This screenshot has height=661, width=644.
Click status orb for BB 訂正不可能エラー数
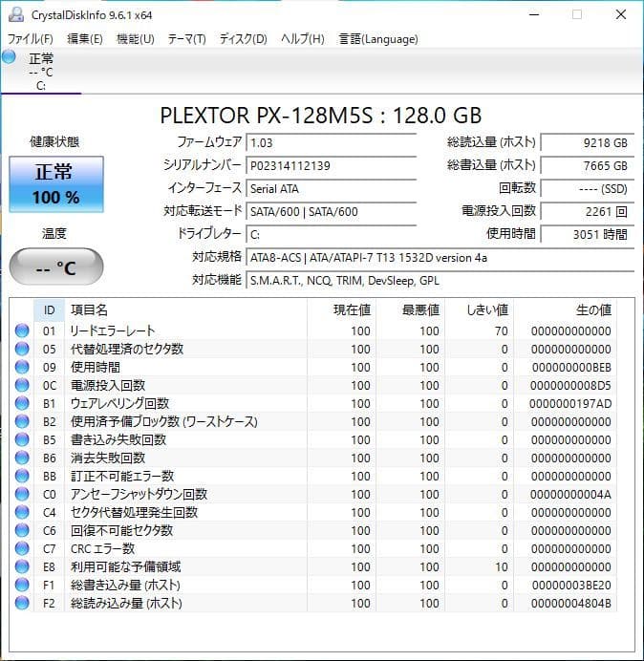click(22, 476)
